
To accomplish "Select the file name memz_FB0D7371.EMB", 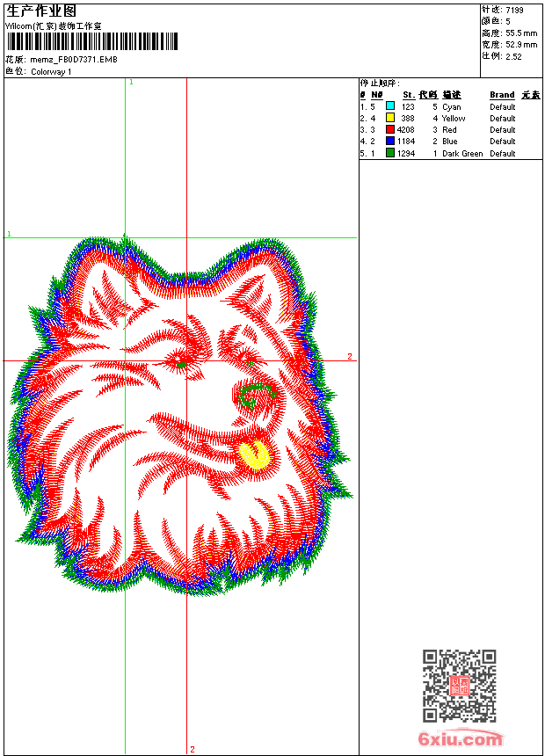I will click(x=74, y=60).
